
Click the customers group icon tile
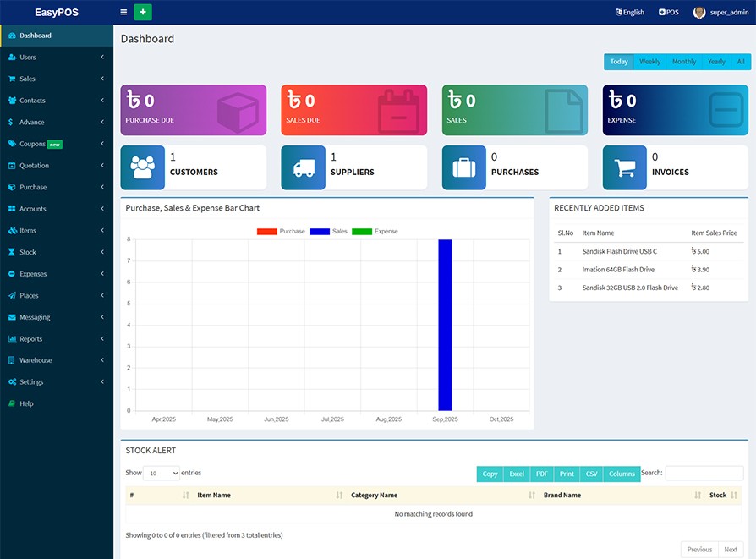click(x=142, y=167)
